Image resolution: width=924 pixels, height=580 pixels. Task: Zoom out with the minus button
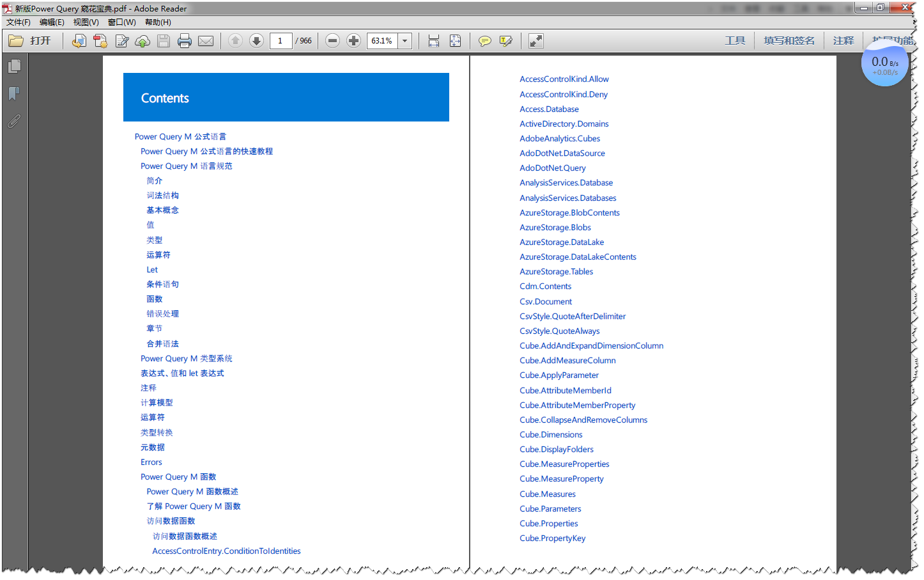[x=332, y=41]
